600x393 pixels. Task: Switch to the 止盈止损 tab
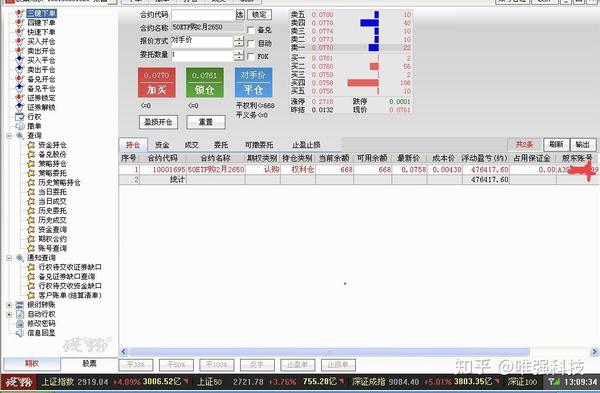tap(306, 145)
